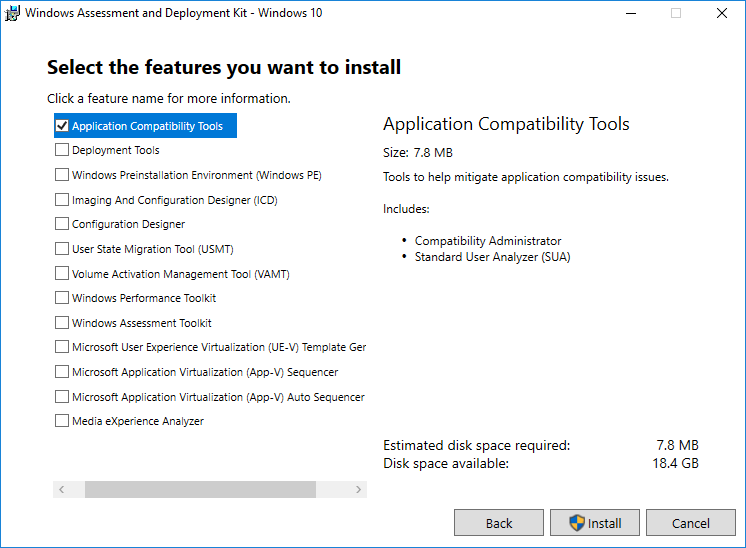
Task: Check the App-V Auto Sequencer checkbox
Action: (x=62, y=397)
